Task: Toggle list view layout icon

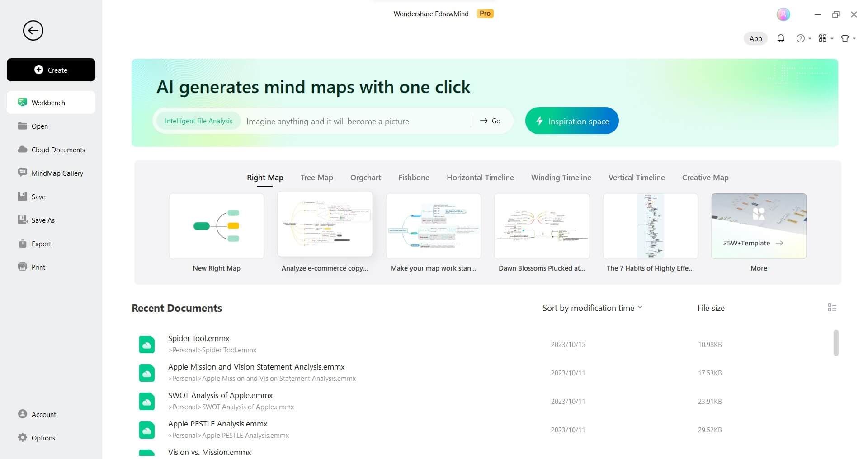Action: (832, 307)
